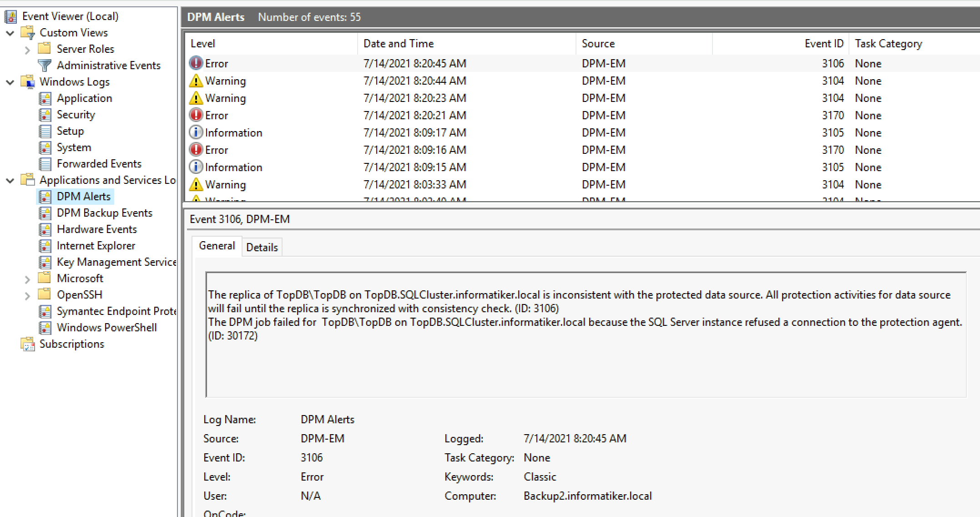The image size is (980, 517).
Task: Open the Application log in tree
Action: [x=84, y=98]
